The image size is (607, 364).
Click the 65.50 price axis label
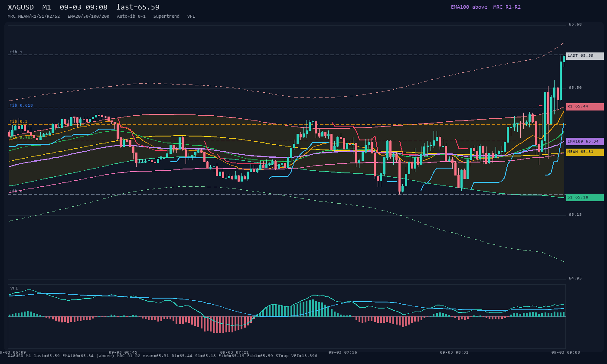pyautogui.click(x=575, y=88)
